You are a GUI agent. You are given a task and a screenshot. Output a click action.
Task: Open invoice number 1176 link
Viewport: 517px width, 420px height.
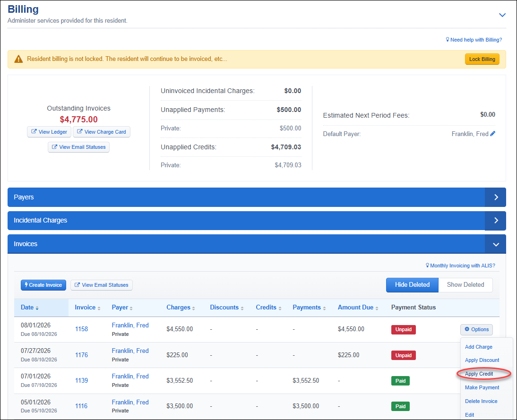81,355
